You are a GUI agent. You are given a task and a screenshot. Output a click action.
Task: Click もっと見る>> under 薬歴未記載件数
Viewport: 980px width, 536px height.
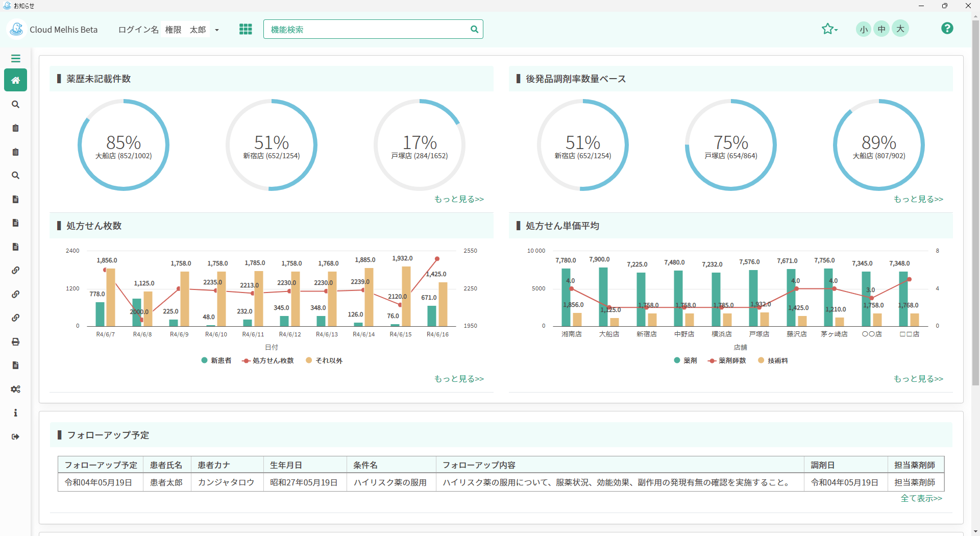click(458, 199)
